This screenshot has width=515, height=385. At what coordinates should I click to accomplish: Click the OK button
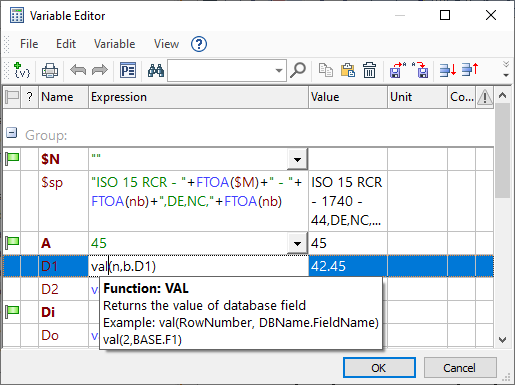[379, 368]
